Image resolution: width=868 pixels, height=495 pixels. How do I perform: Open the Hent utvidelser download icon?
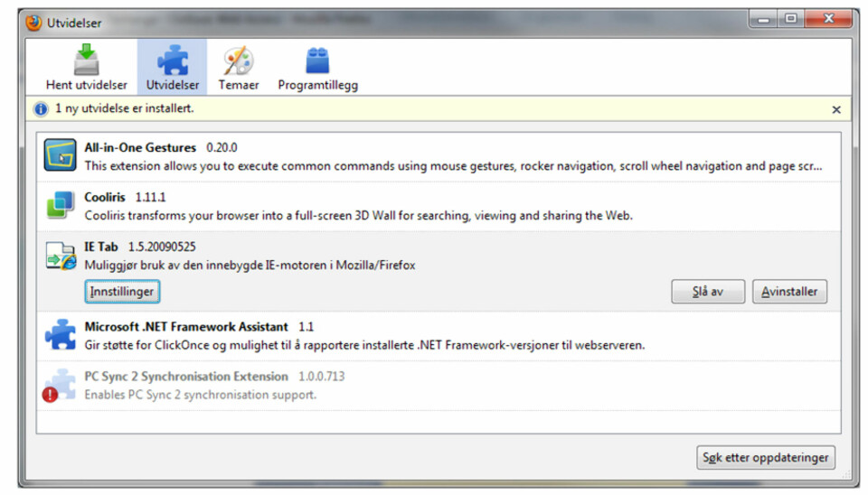87,60
